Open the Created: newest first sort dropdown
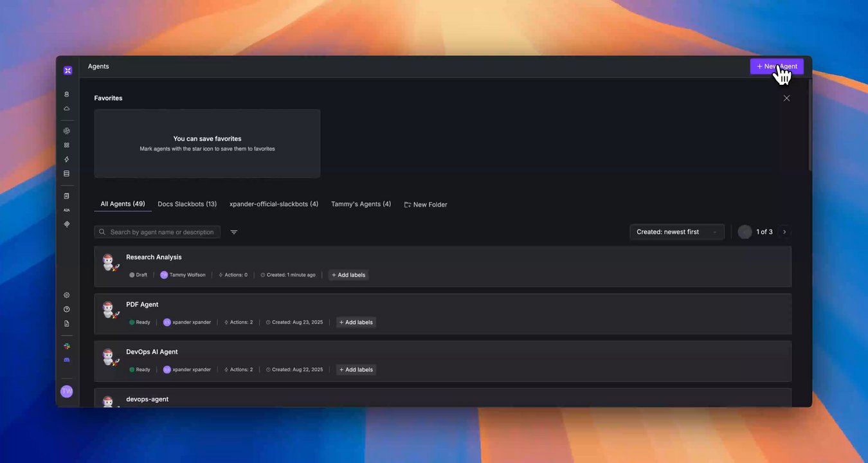 point(677,232)
